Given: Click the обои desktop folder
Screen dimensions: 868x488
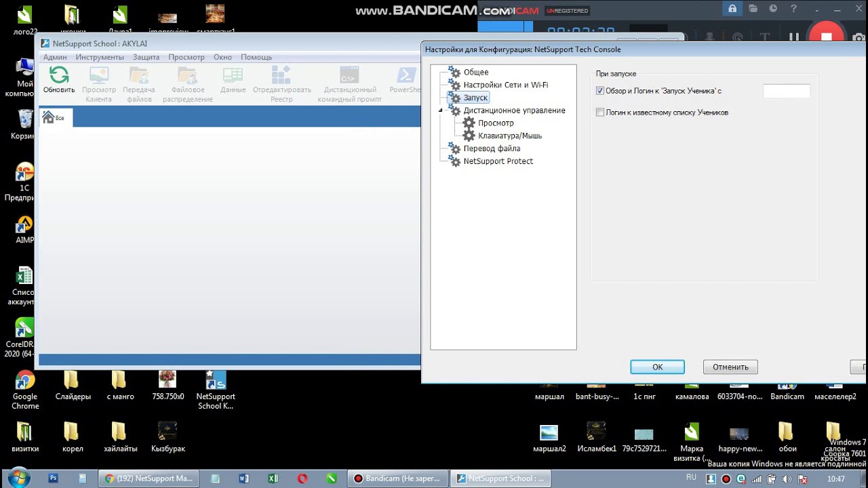Looking at the screenshot, I should click(x=787, y=437).
